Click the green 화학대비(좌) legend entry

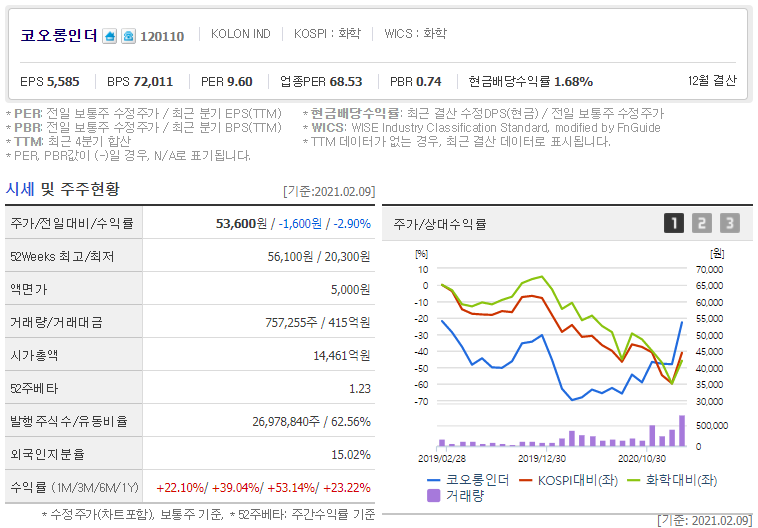click(672, 480)
